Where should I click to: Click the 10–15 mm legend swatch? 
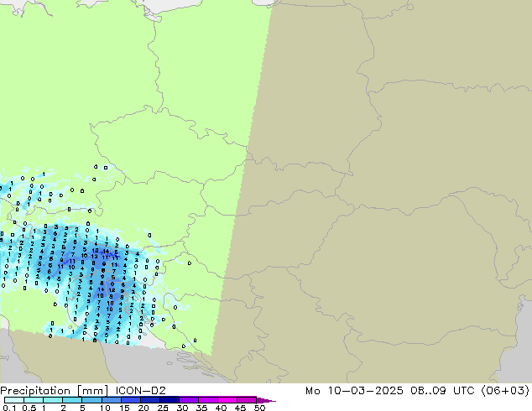111,400
